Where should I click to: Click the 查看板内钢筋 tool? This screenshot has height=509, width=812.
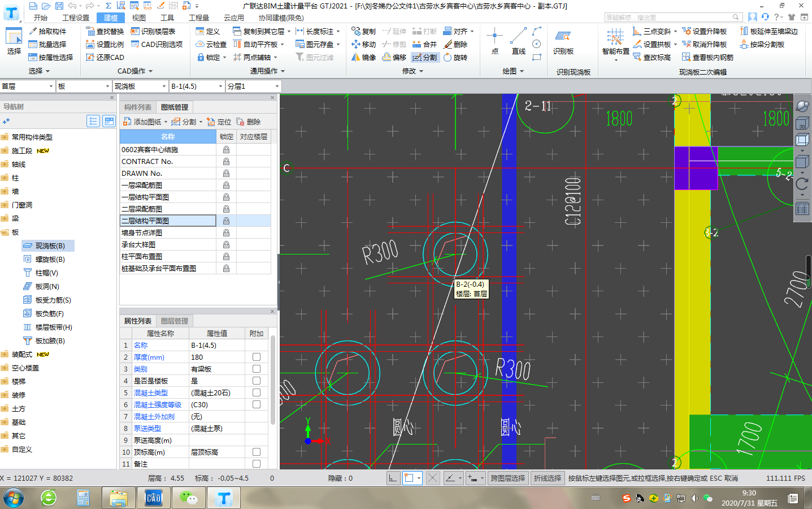click(708, 57)
